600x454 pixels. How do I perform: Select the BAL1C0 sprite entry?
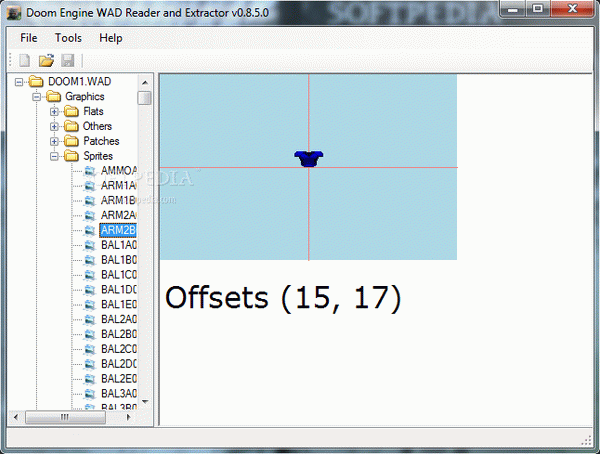point(119,275)
